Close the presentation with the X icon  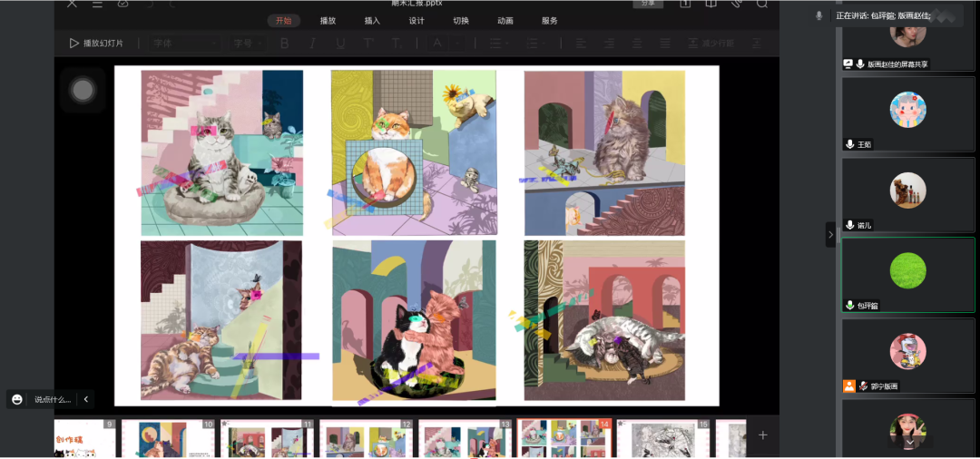pyautogui.click(x=72, y=3)
